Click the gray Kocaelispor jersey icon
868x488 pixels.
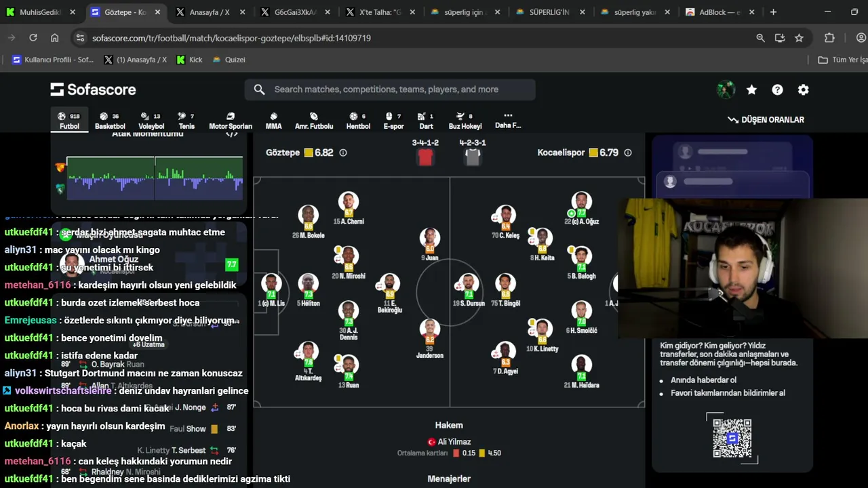[x=473, y=157]
